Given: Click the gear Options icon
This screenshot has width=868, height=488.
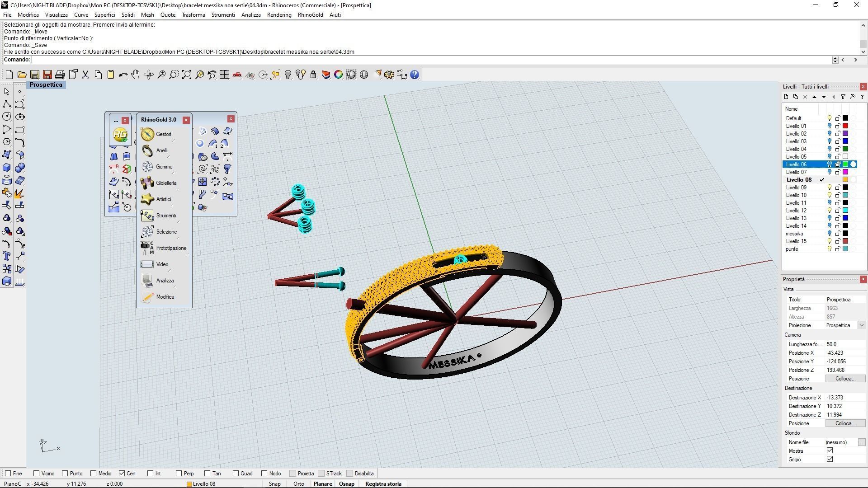Looking at the screenshot, I should pyautogui.click(x=389, y=75).
